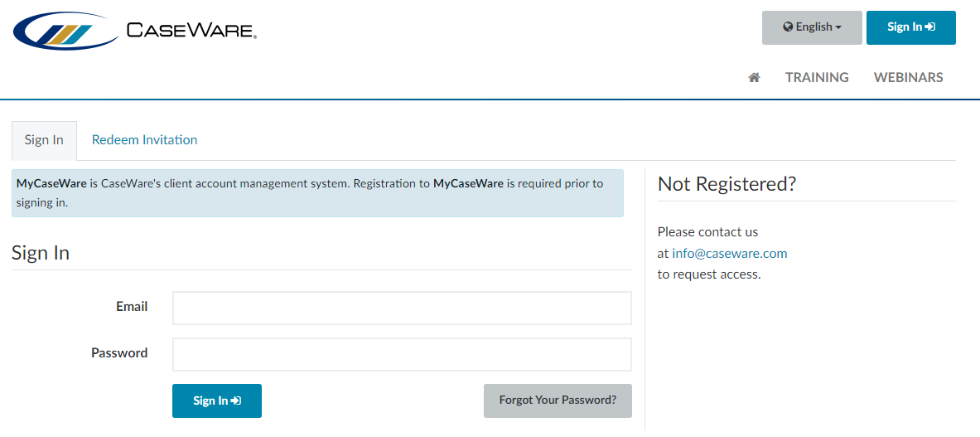Click the Sign In button in header
The width and height of the screenshot is (980, 437).
click(910, 27)
